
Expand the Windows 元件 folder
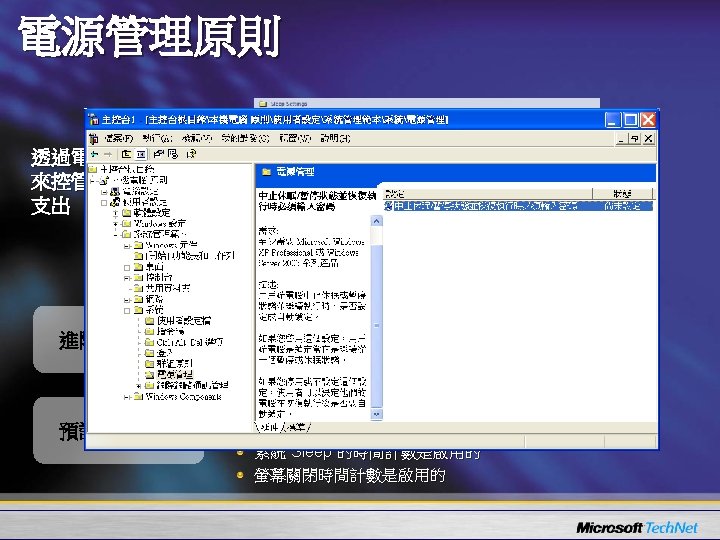click(x=127, y=245)
